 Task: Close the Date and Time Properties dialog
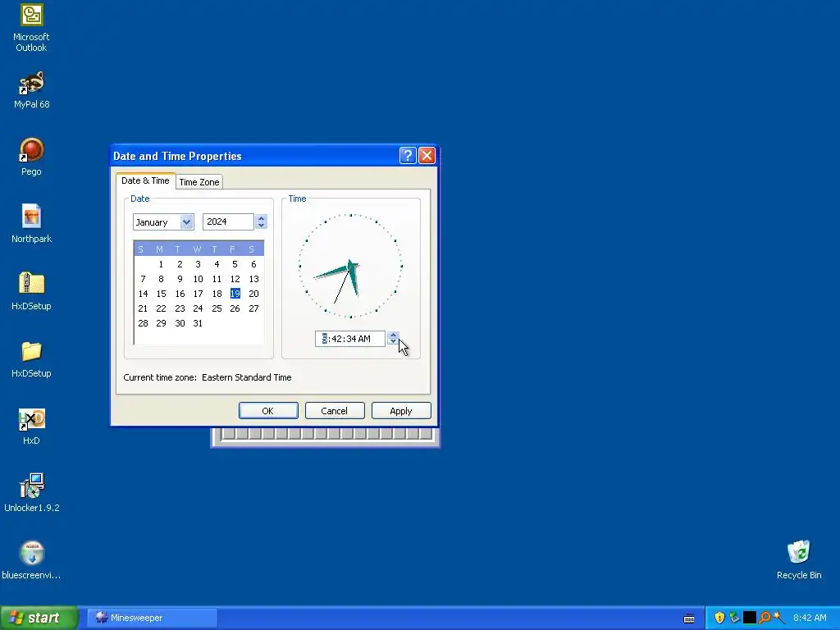click(427, 155)
